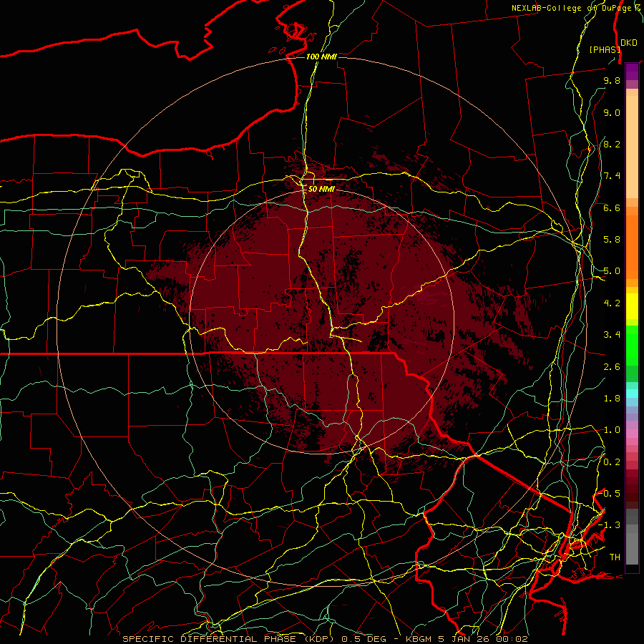644x644 pixels.
Task: Click the 9.8 legend value
Action: point(612,81)
